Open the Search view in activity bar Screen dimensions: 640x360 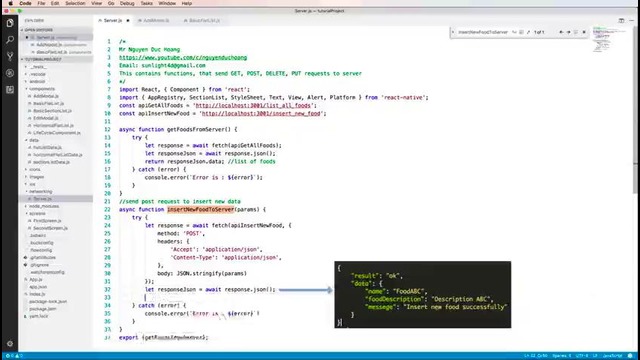pyautogui.click(x=10, y=40)
